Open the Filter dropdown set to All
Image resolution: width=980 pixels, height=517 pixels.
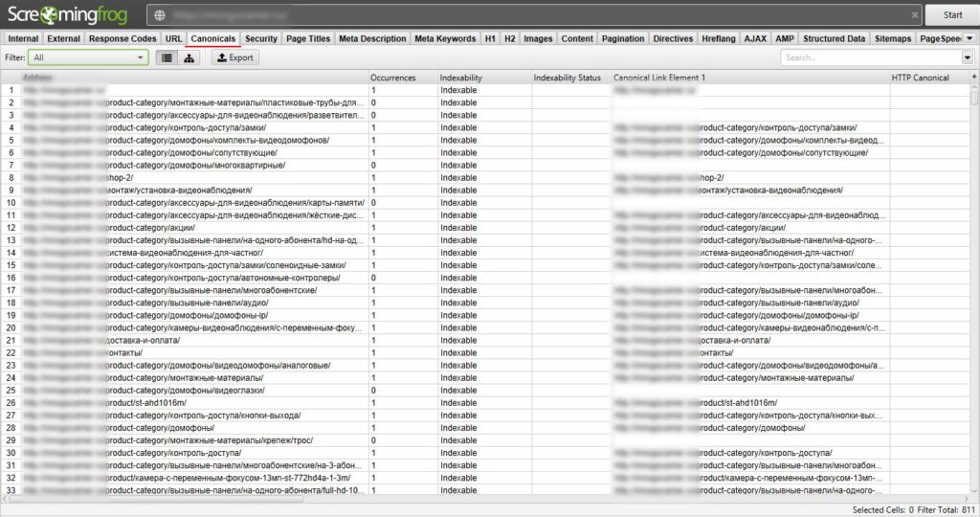point(87,57)
